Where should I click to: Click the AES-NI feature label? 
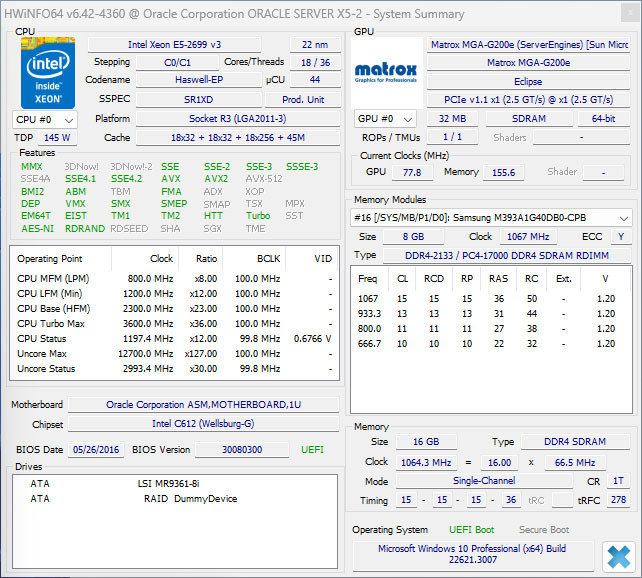point(37,228)
